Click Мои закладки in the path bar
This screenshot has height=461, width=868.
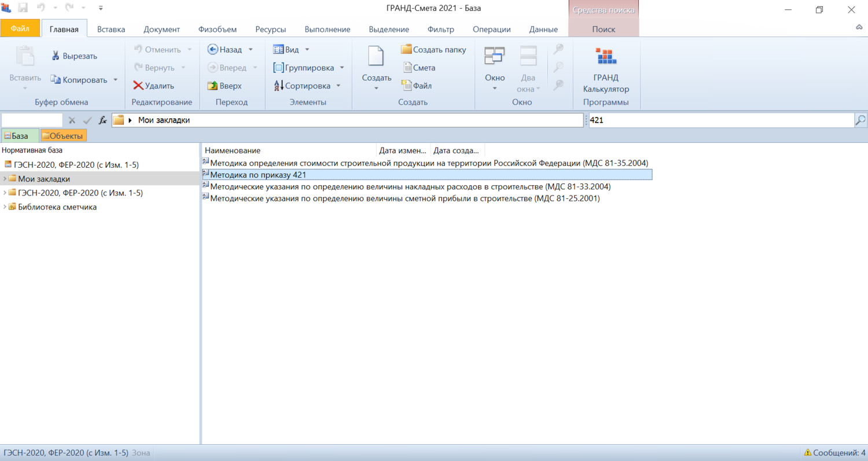pos(164,120)
